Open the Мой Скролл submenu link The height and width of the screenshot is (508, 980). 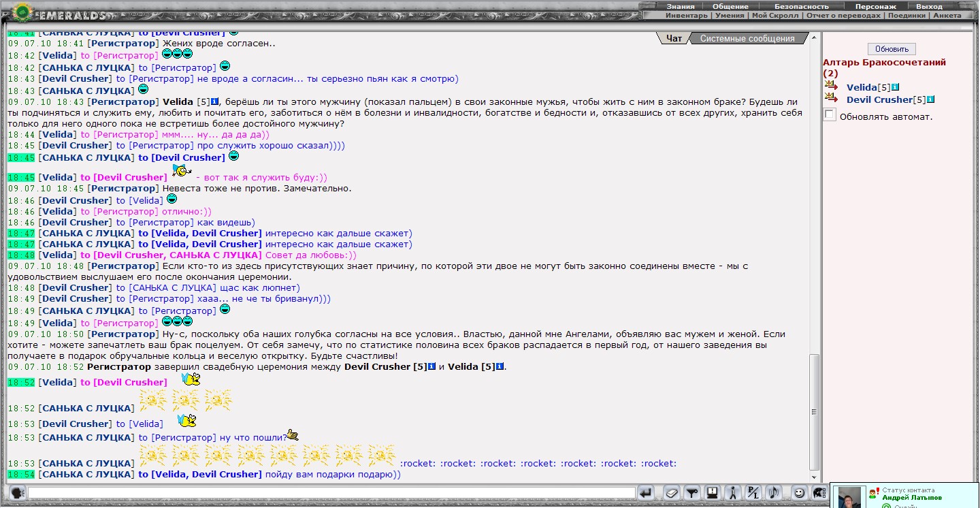[x=776, y=15]
